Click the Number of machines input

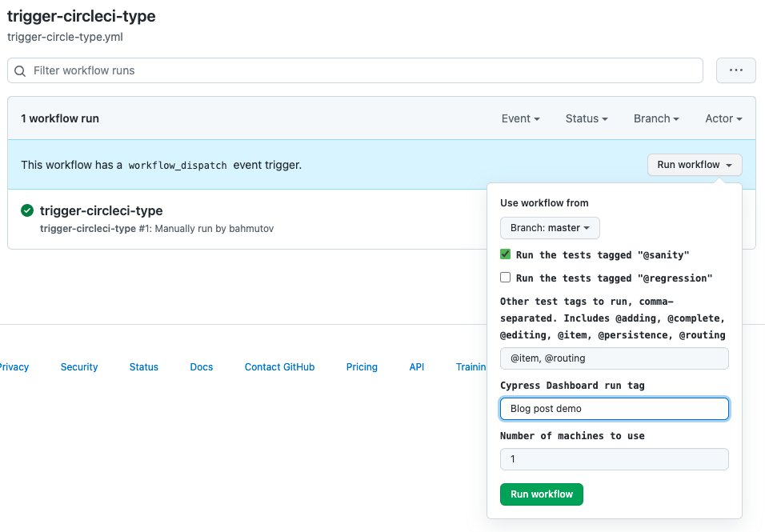coord(614,458)
